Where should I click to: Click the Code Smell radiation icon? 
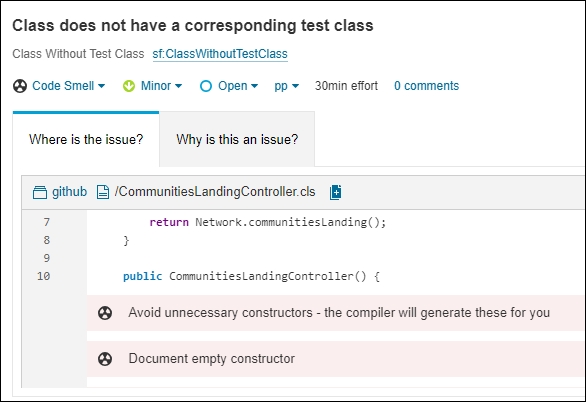point(20,86)
